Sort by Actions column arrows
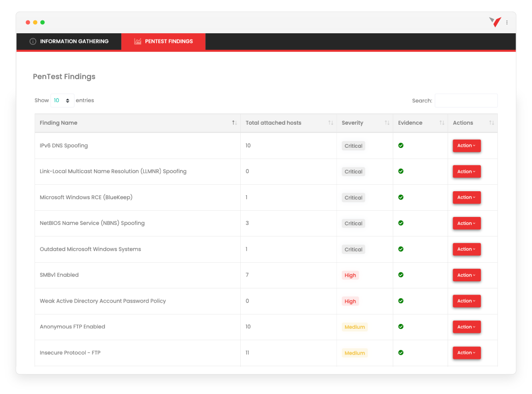 tap(492, 123)
